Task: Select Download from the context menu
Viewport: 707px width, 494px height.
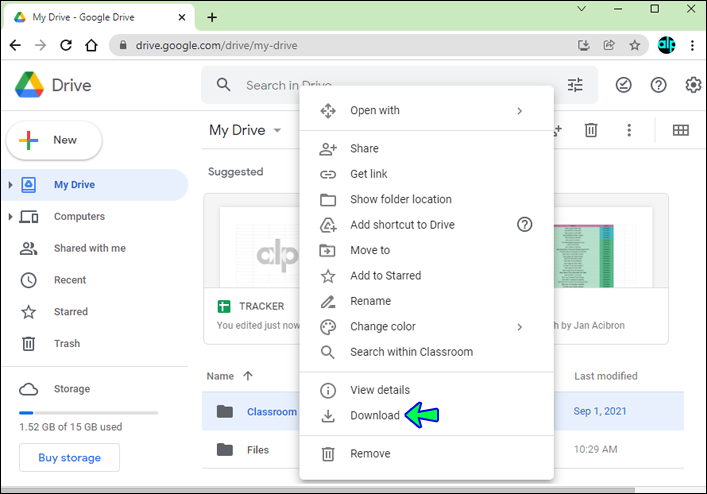Action: pyautogui.click(x=374, y=416)
